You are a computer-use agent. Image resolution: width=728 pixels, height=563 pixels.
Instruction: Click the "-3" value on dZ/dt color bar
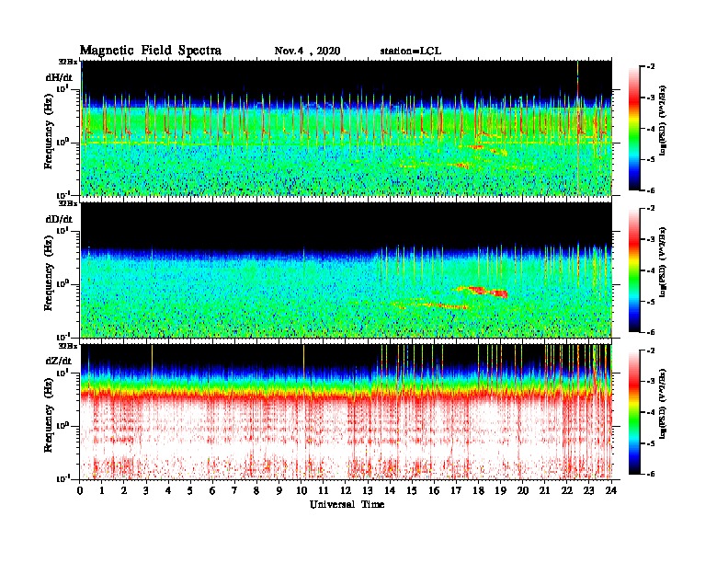(651, 382)
